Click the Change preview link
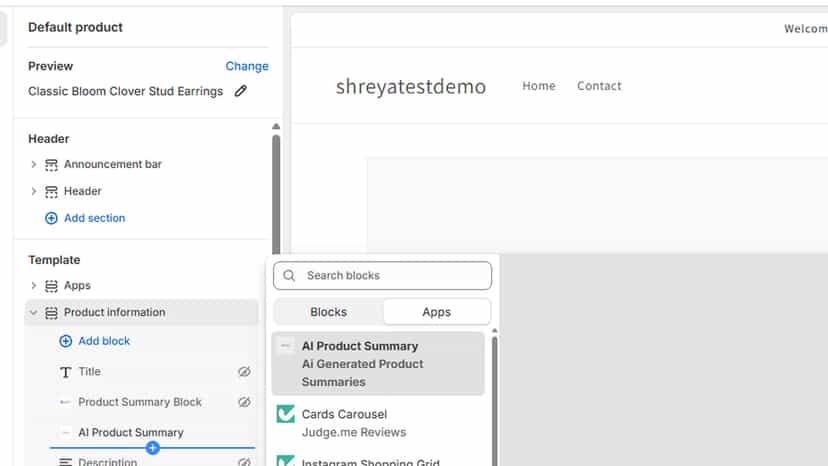 pos(247,66)
